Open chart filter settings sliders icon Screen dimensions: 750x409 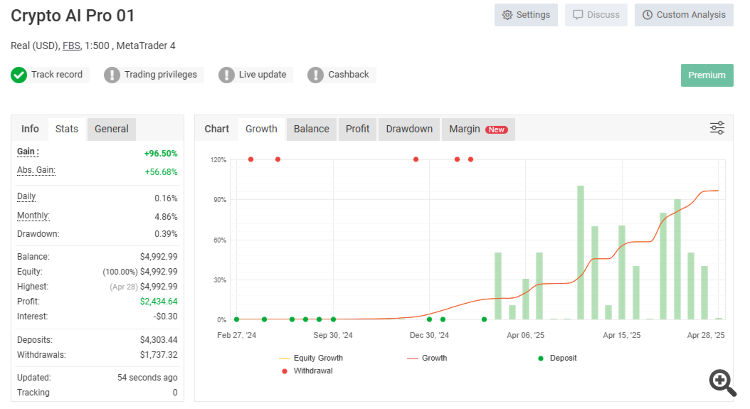click(x=717, y=128)
